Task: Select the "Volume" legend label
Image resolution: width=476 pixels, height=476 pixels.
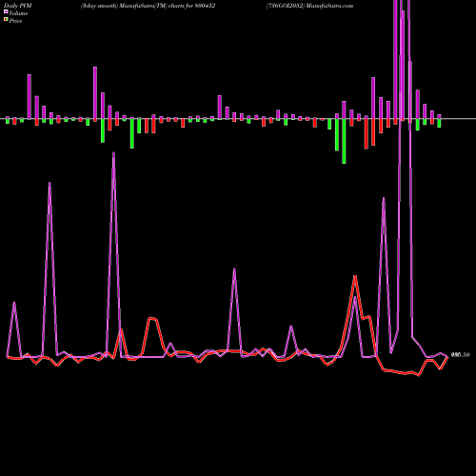Action: [18, 13]
